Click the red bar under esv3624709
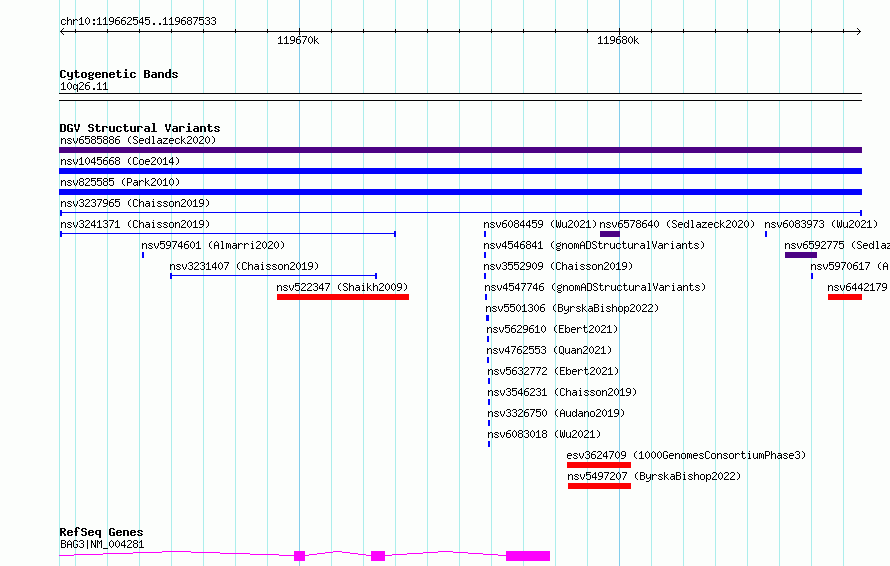890x566 pixels. click(599, 465)
